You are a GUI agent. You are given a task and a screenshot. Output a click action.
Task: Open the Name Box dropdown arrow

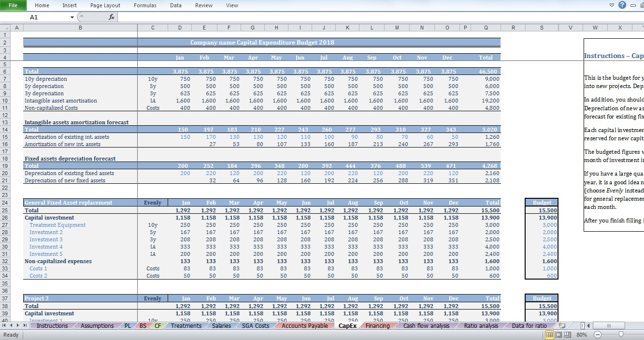click(72, 17)
